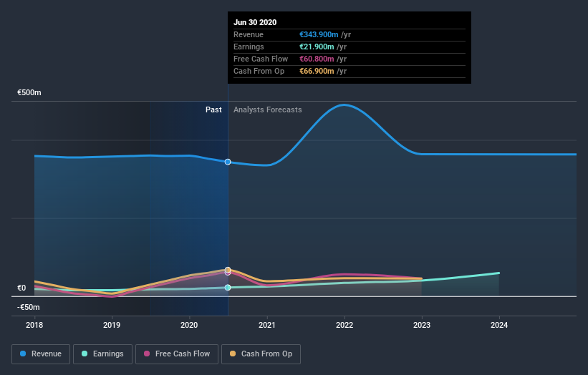Click the 2023 x-axis label
The image size is (588, 375).
[x=422, y=325]
